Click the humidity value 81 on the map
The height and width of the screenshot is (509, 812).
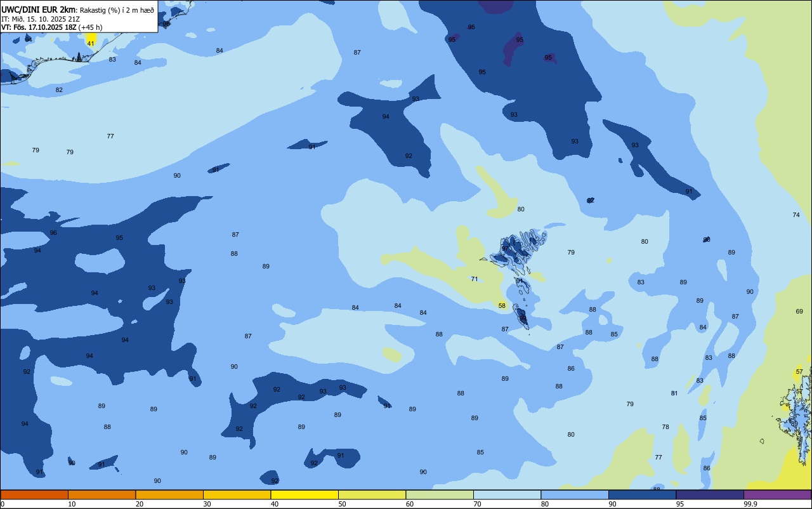coord(674,393)
